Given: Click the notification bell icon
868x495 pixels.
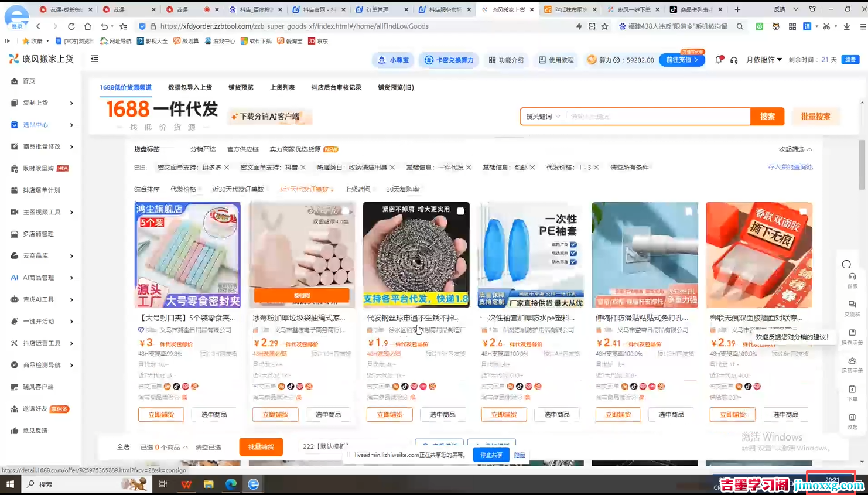Looking at the screenshot, I should click(x=717, y=59).
